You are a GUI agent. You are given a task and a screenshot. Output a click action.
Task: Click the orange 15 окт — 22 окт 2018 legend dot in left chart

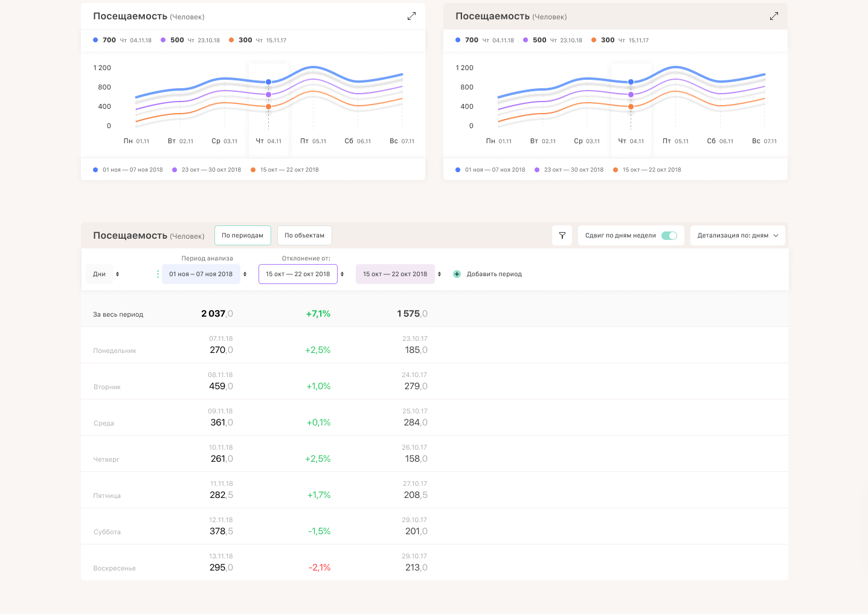click(253, 170)
